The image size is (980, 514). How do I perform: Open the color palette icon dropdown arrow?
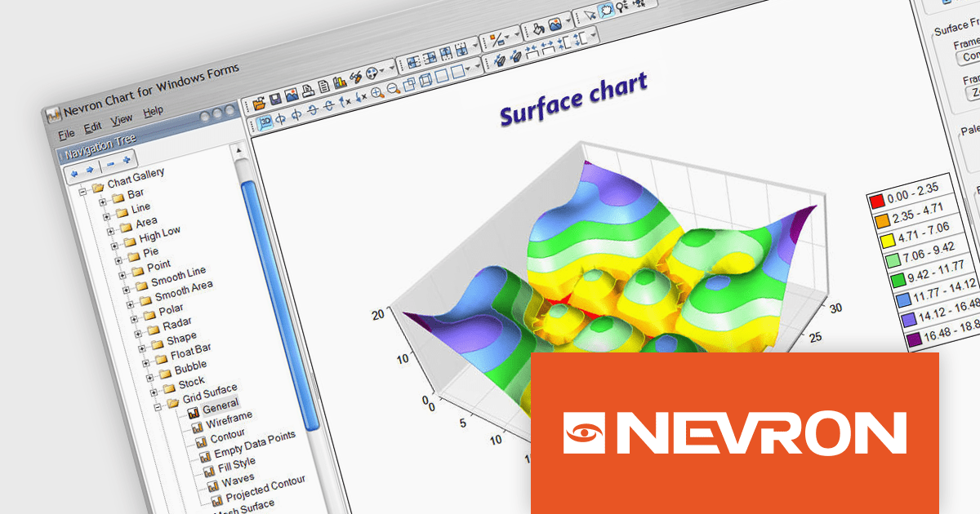[x=381, y=70]
